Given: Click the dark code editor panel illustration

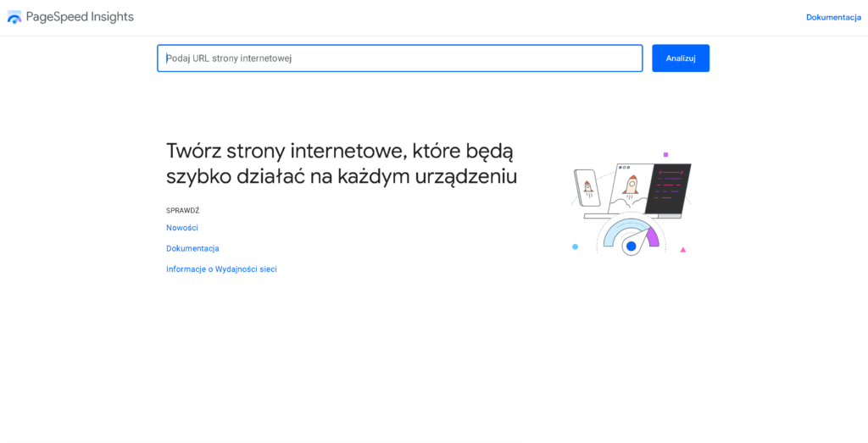Looking at the screenshot, I should coord(669,188).
